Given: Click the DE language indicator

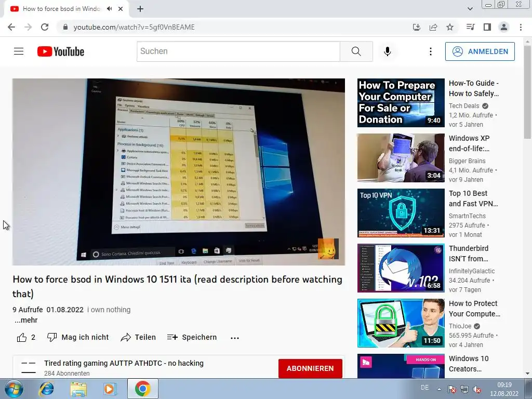Looking at the screenshot, I should tap(424, 388).
